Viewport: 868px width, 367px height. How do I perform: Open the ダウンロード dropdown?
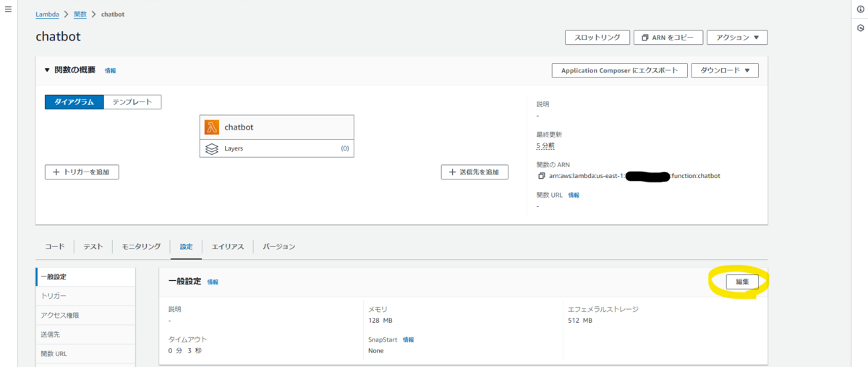pyautogui.click(x=725, y=70)
